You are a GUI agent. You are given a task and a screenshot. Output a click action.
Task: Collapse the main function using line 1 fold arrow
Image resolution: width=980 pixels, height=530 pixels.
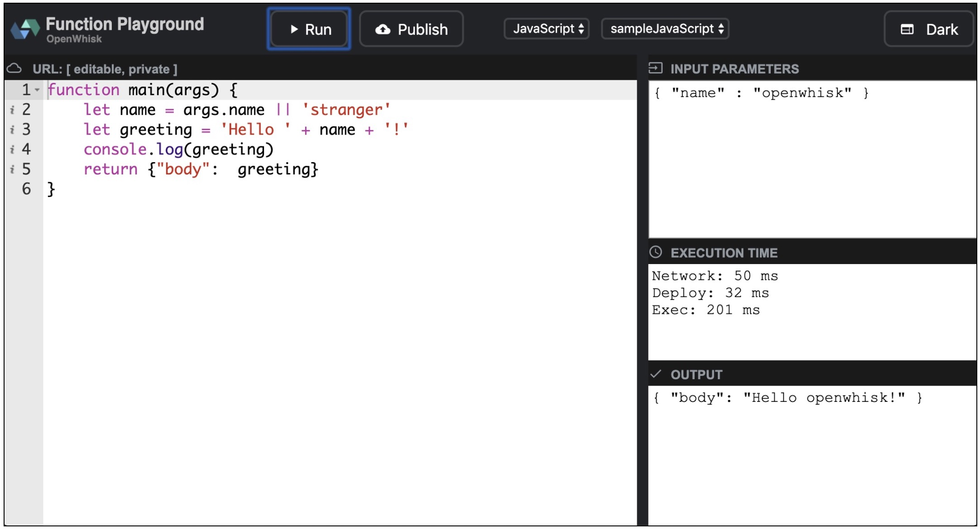(38, 89)
